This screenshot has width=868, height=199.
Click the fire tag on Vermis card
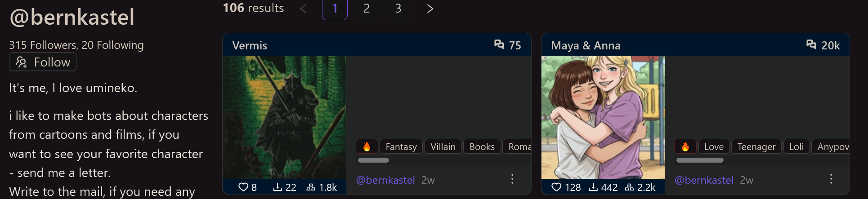[367, 146]
